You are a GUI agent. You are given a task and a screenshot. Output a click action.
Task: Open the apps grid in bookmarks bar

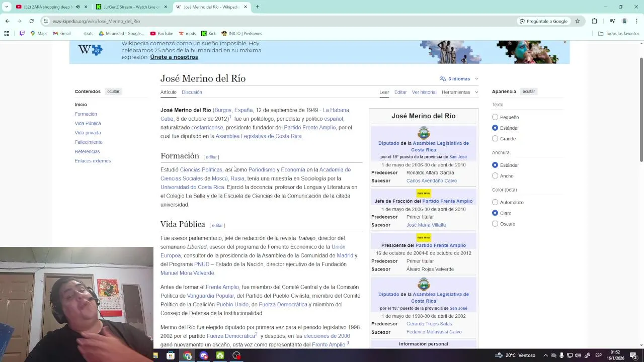(x=7, y=33)
